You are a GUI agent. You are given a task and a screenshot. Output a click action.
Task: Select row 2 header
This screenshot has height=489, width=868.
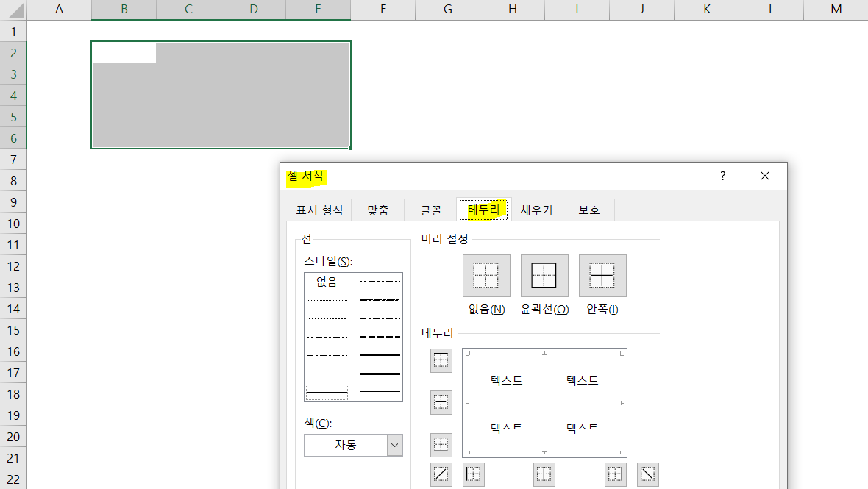(13, 53)
